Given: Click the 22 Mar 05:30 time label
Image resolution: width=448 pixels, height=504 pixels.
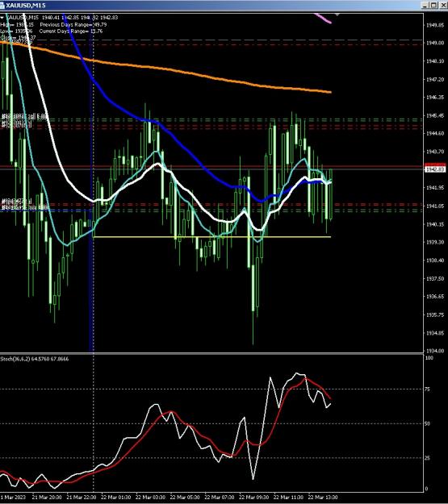Looking at the screenshot, I should point(185,497).
